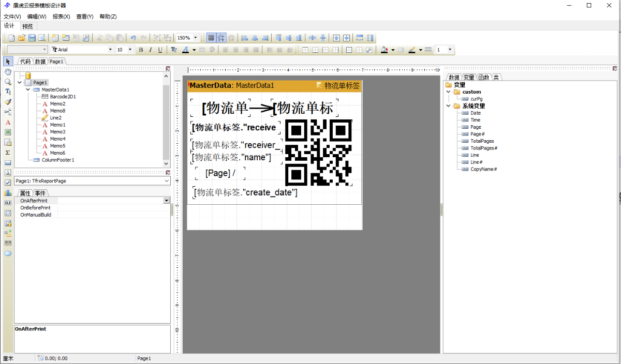Collapse the Page1 tree node
This screenshot has width=621, height=364.
pyautogui.click(x=20, y=82)
